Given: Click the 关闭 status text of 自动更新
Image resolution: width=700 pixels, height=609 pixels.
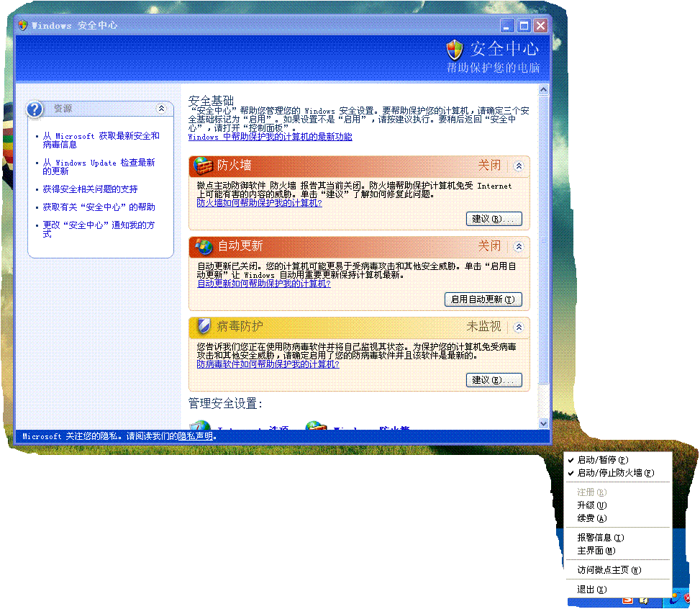Looking at the screenshot, I should click(x=490, y=245).
